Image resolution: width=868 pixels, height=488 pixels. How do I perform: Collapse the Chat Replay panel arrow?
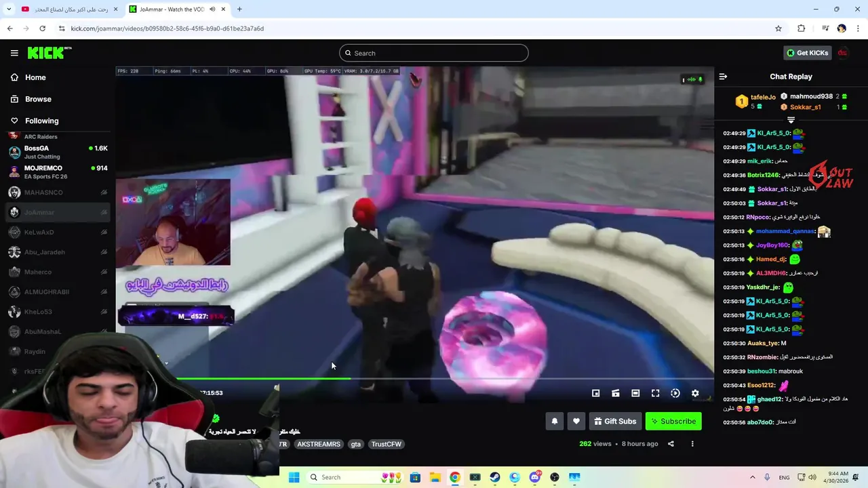coord(723,77)
